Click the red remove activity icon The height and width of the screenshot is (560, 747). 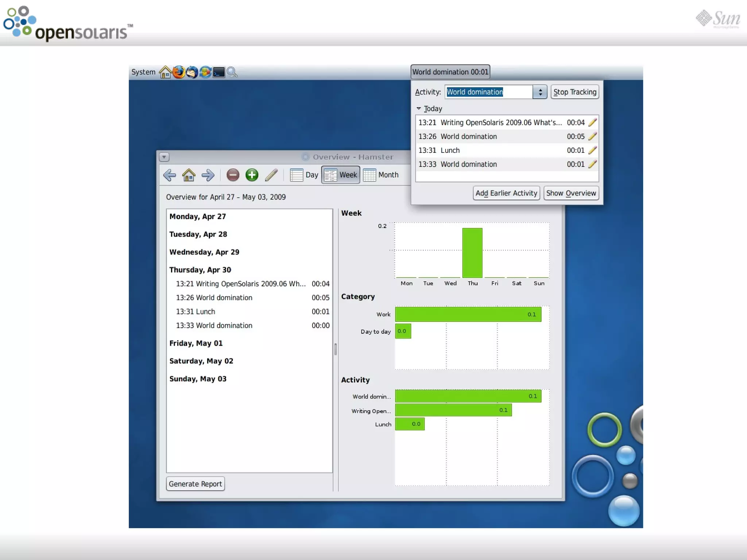click(233, 175)
